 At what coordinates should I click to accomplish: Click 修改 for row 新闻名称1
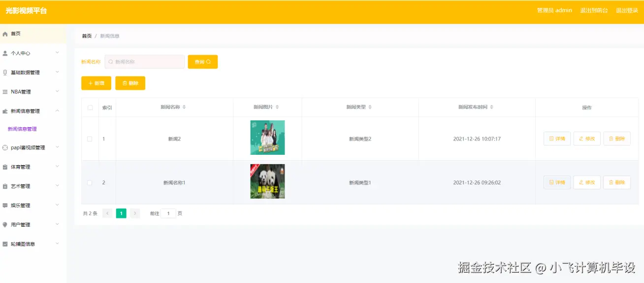(x=587, y=182)
